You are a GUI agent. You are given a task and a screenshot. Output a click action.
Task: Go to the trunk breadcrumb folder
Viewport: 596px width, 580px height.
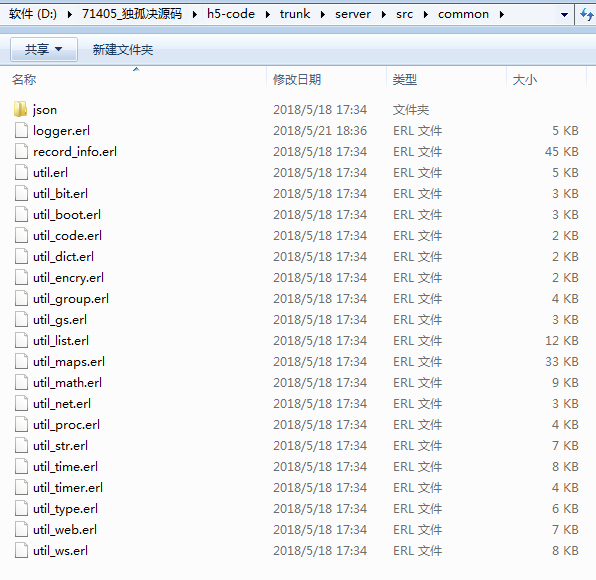tap(295, 14)
